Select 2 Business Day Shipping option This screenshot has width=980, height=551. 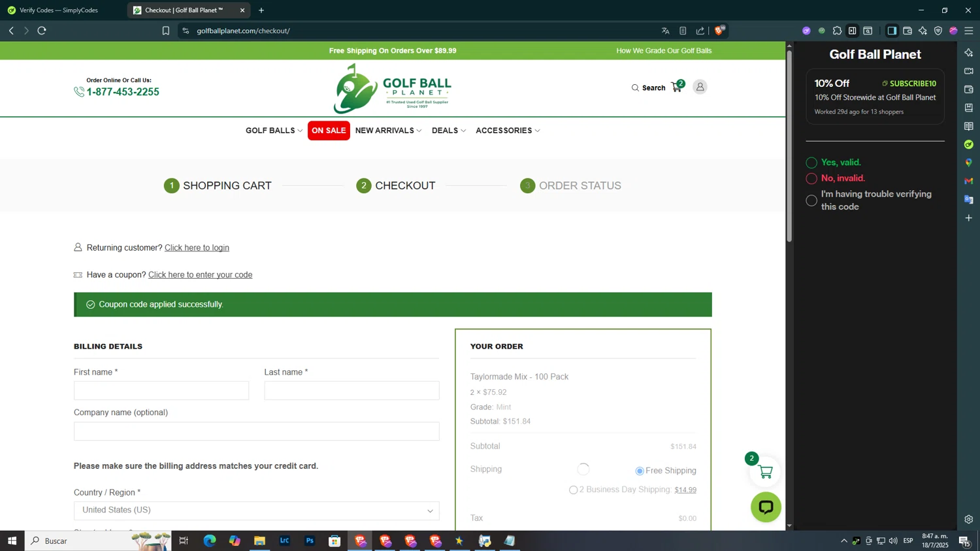[573, 490]
